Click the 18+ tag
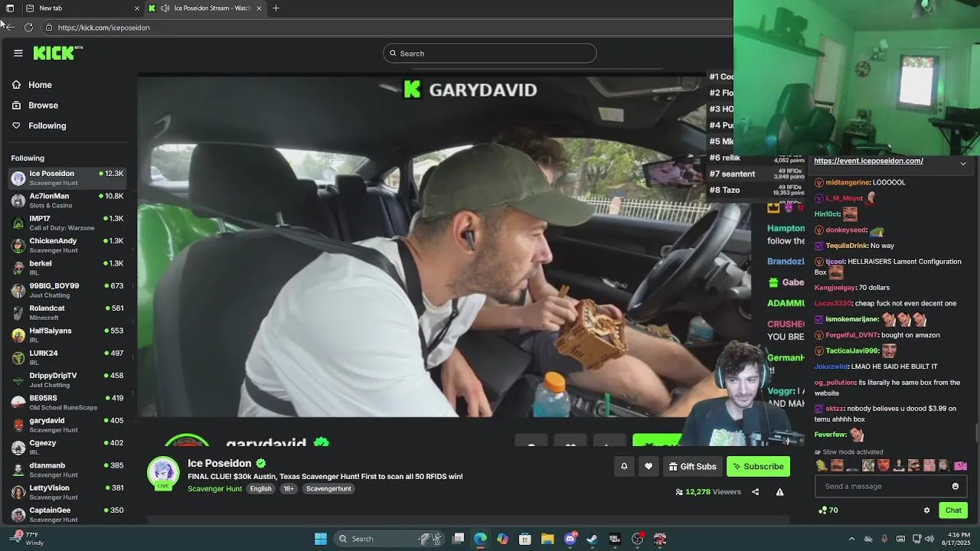The image size is (980, 551). click(289, 489)
